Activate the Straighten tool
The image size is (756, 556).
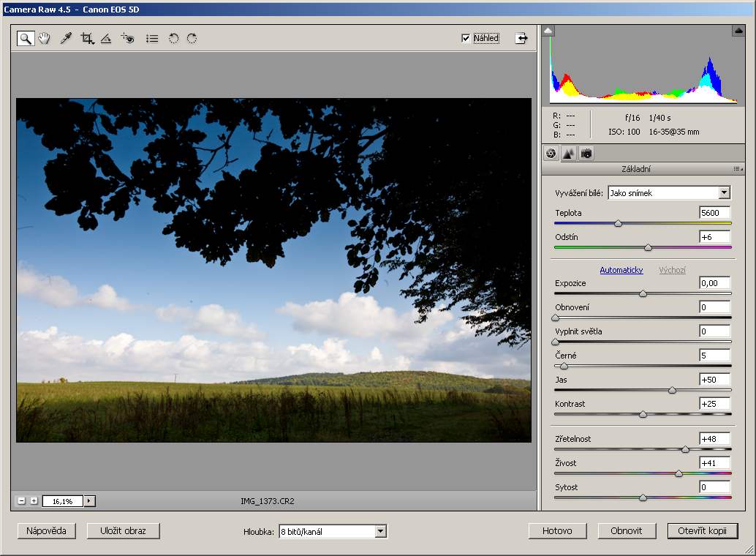[106, 39]
